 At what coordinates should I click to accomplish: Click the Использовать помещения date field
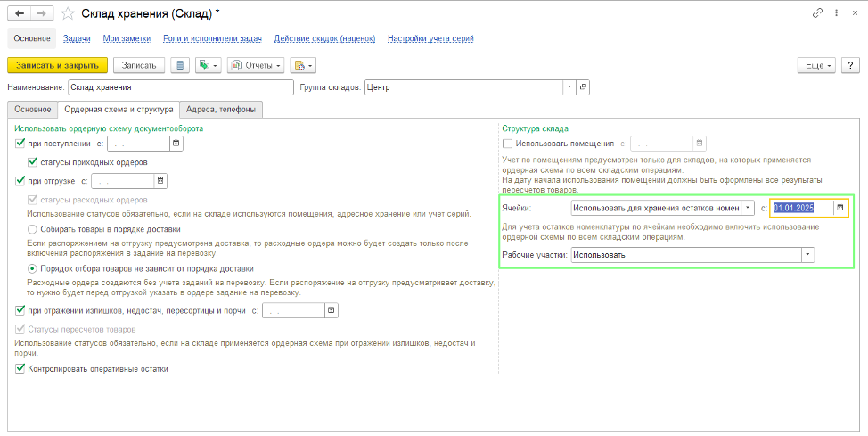coord(662,144)
